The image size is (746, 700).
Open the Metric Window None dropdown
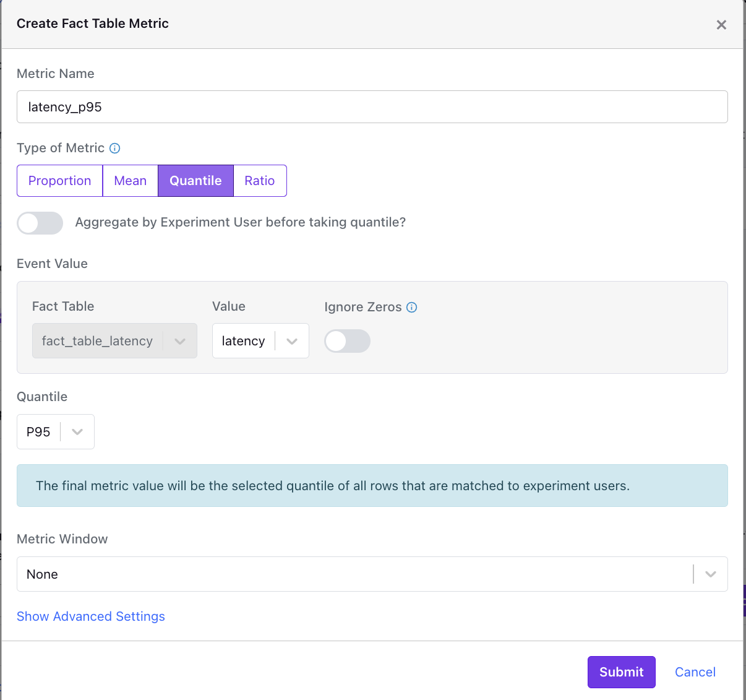pyautogui.click(x=372, y=574)
